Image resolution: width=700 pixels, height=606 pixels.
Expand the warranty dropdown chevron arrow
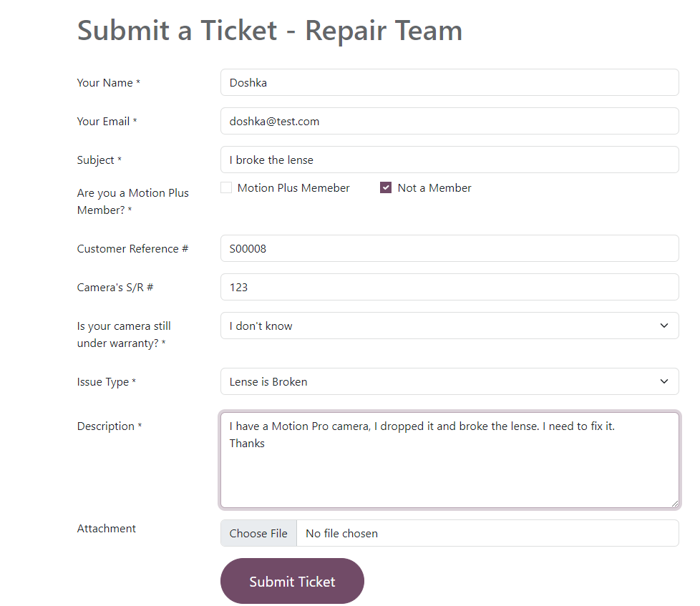tap(663, 326)
